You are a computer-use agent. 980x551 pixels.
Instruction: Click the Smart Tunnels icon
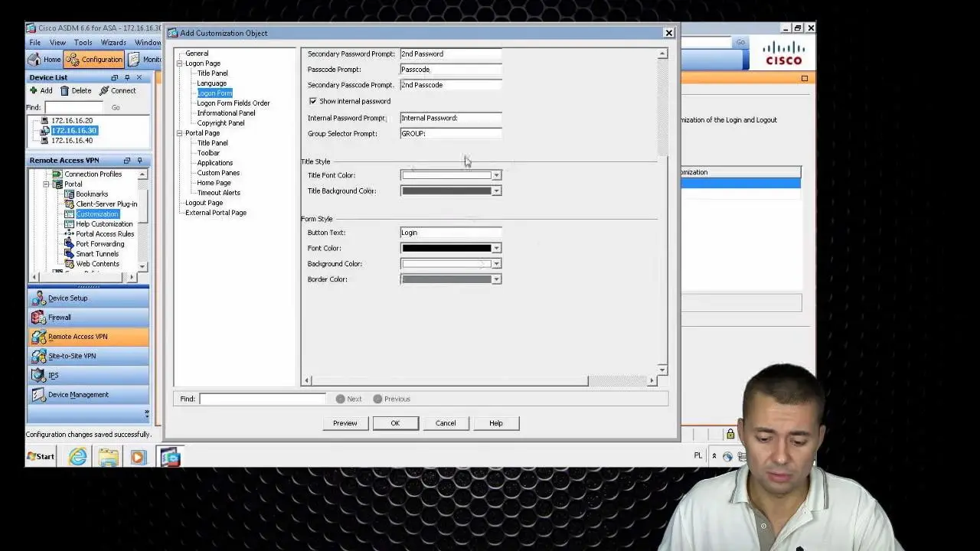coord(69,253)
